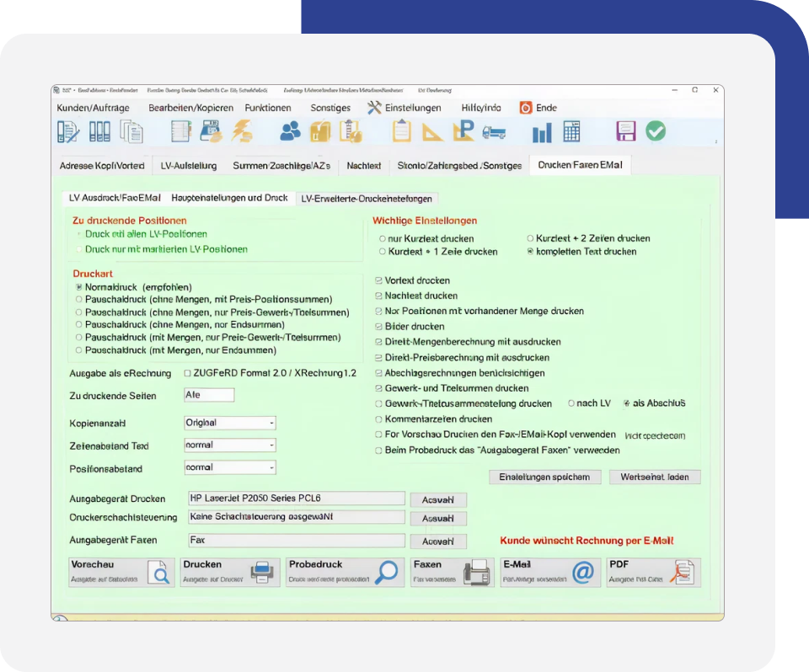This screenshot has height=672, width=809.
Task: Click the 'Zu druckende Seiten' input field
Action: click(209, 395)
